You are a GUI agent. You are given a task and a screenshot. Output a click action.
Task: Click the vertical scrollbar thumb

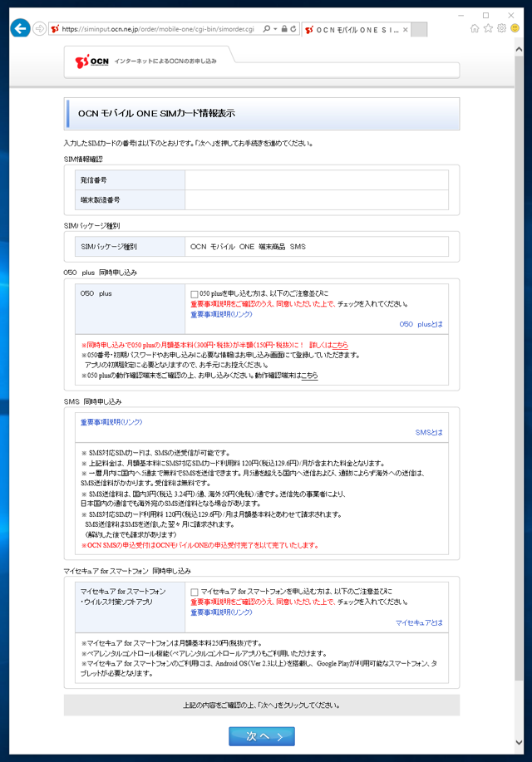pos(519,369)
